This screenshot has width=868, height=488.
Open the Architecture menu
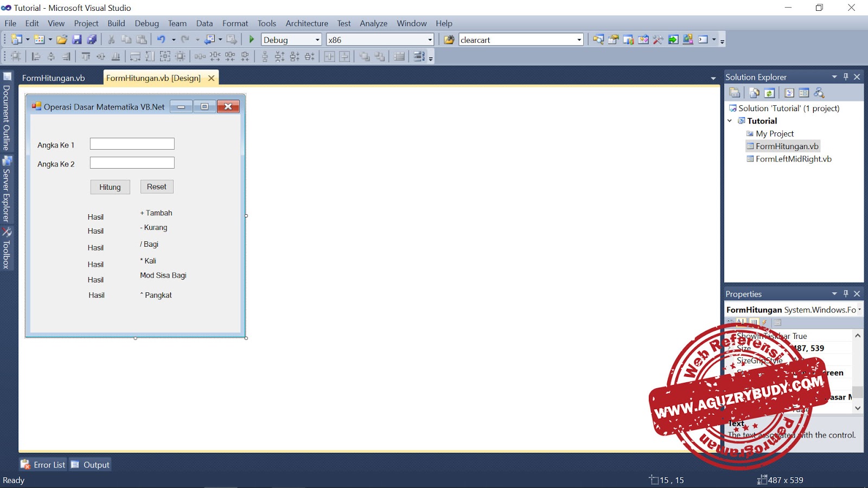pos(307,23)
